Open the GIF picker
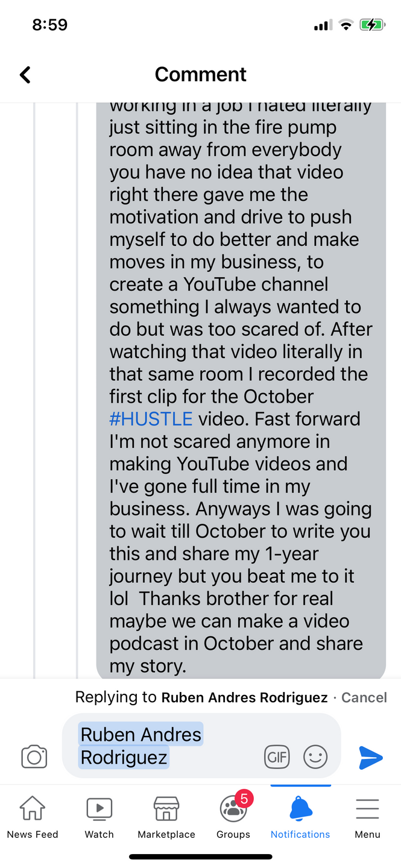Image resolution: width=401 pixels, height=868 pixels. pyautogui.click(x=277, y=757)
